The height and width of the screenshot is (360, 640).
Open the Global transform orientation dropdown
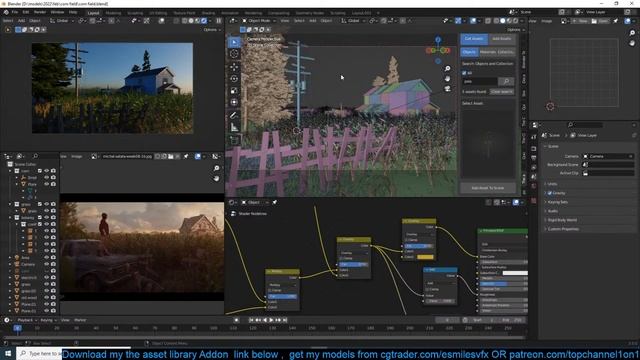tap(353, 21)
